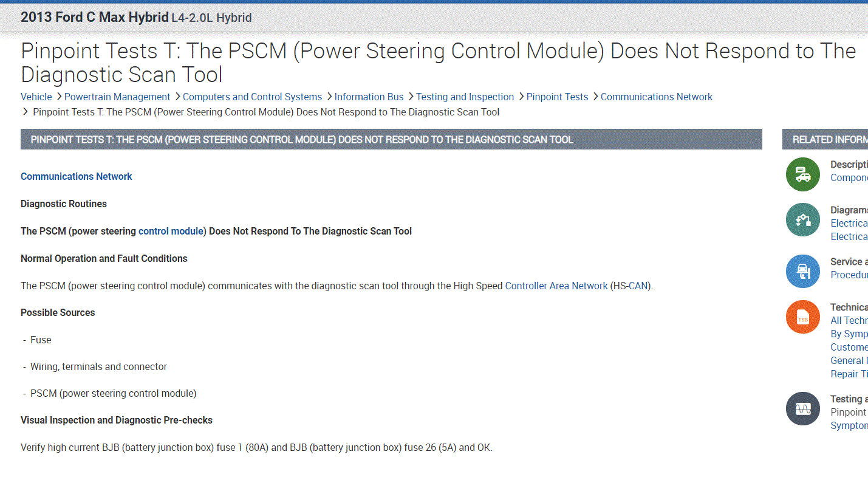
Task: Click the Controller Area Network link
Action: 556,286
